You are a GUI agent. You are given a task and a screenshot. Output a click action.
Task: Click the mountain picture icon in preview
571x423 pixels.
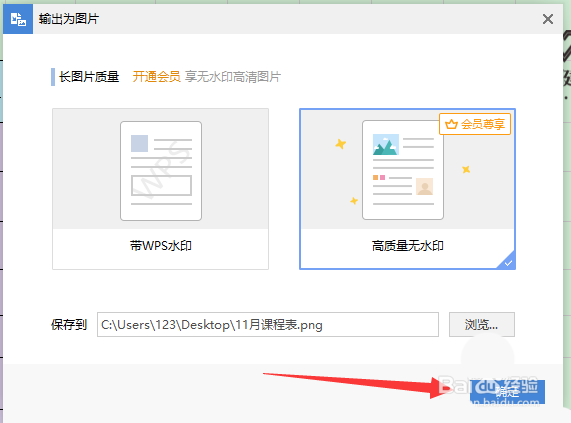[x=386, y=145]
